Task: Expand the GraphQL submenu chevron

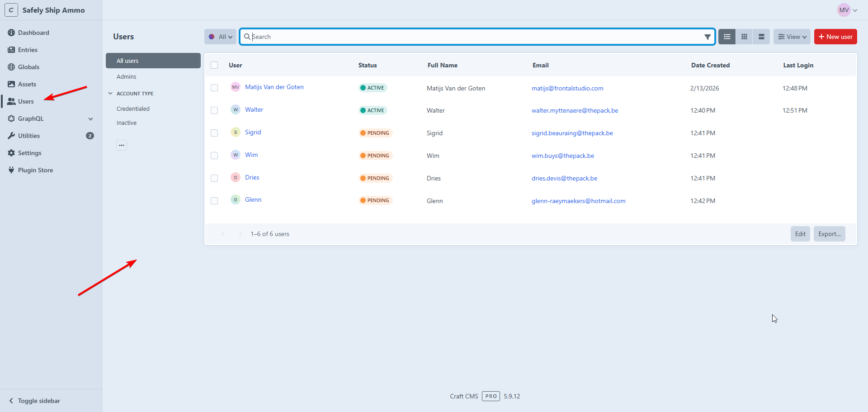Action: 91,119
